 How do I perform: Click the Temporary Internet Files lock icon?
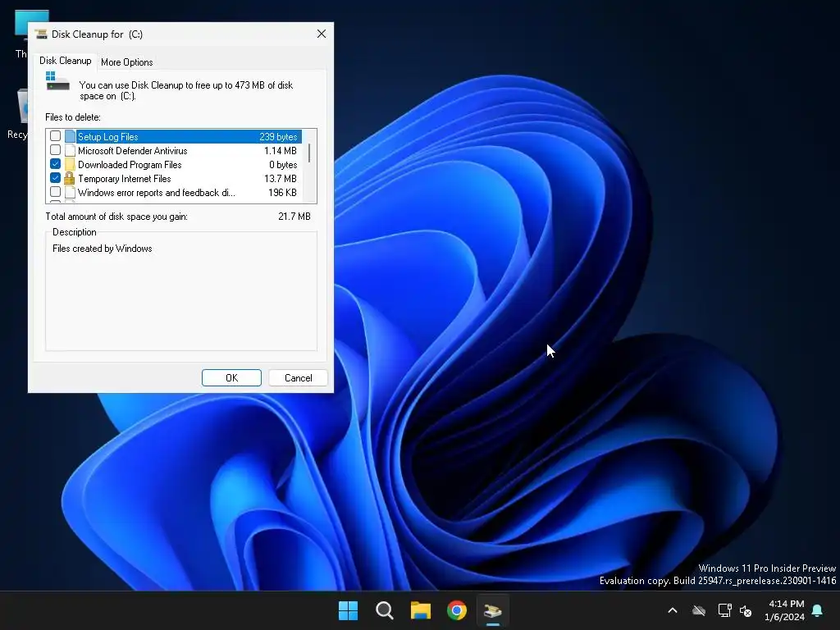70,178
